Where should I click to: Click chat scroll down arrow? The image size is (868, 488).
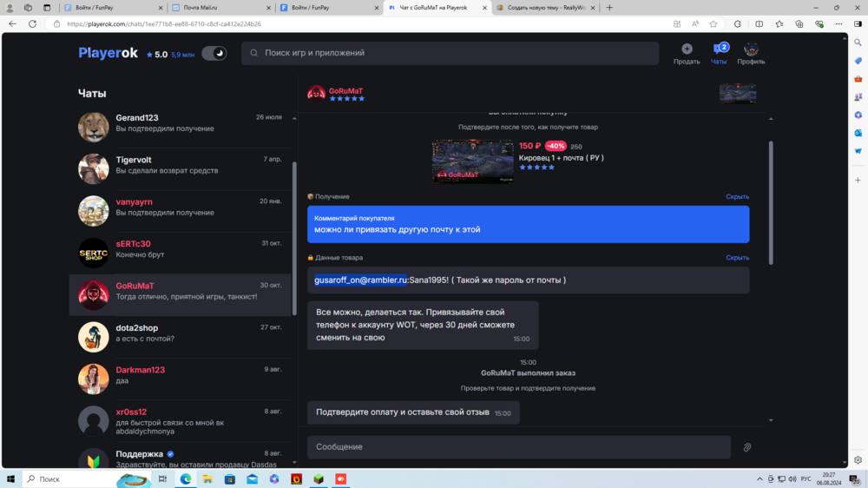[x=771, y=420]
